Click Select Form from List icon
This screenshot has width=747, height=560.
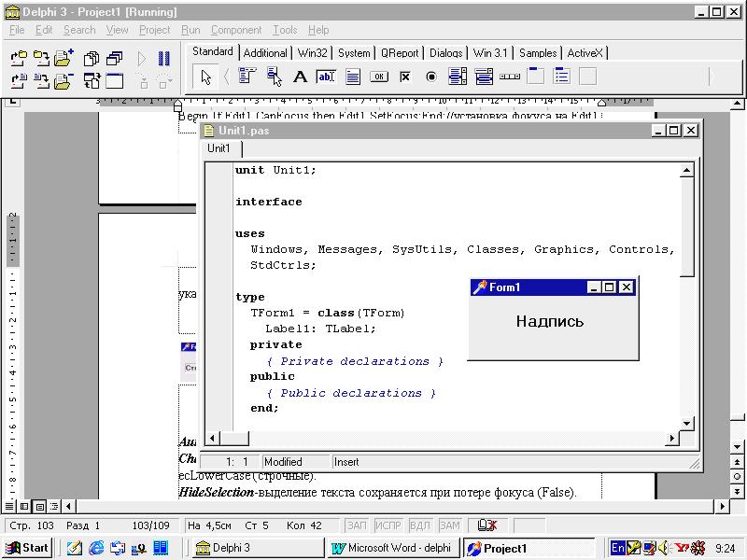coord(114,58)
